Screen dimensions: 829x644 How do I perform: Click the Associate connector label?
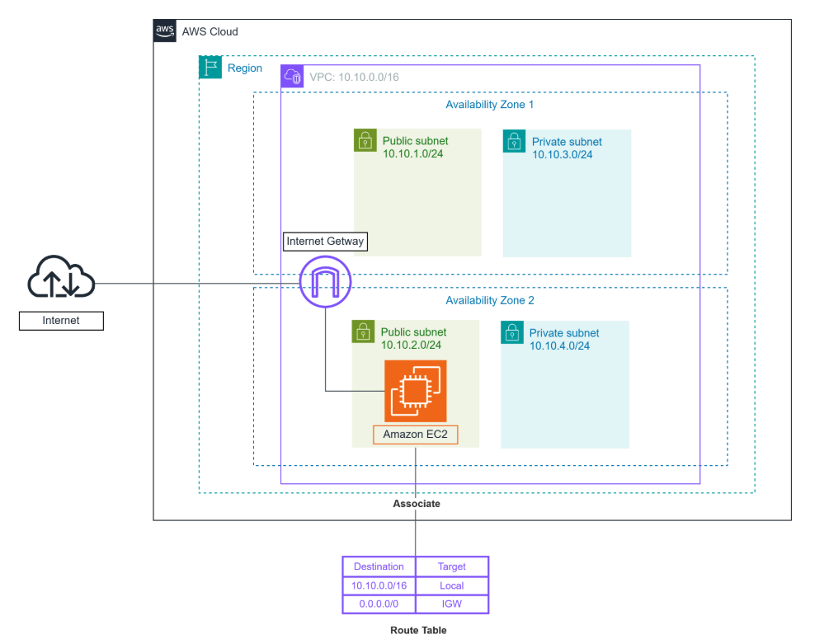click(417, 504)
